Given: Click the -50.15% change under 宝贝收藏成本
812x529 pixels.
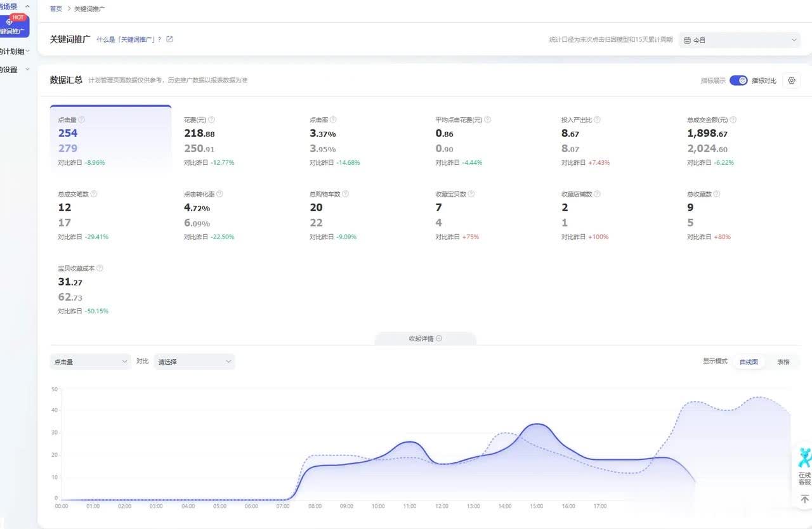Looking at the screenshot, I should (x=96, y=311).
